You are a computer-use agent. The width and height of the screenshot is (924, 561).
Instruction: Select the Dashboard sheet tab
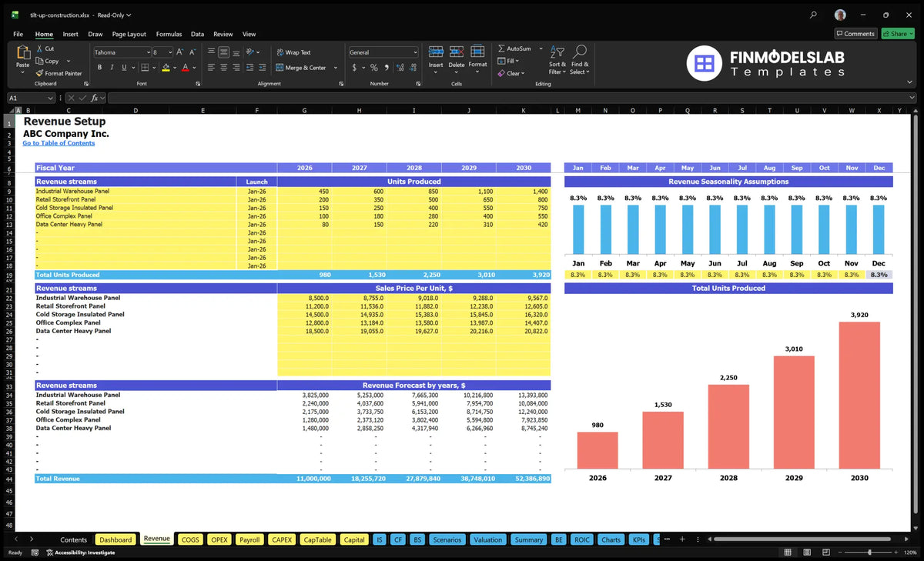point(115,539)
